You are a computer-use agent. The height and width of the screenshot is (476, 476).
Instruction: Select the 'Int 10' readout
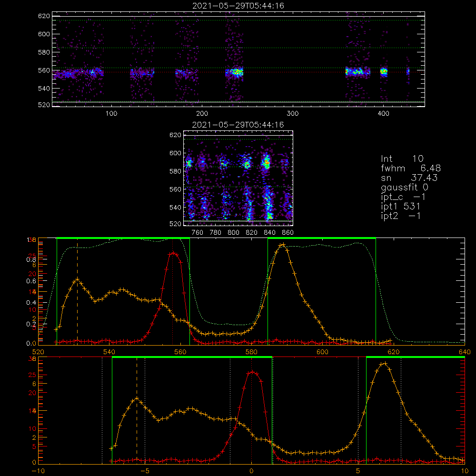[402, 159]
